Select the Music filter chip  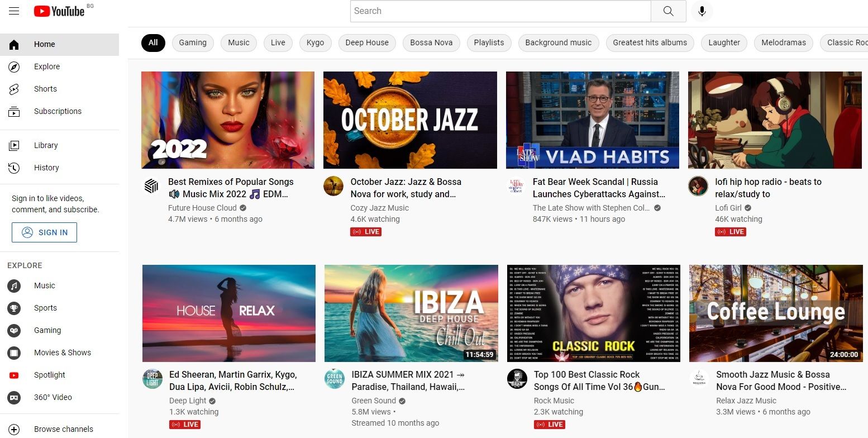[x=239, y=43]
